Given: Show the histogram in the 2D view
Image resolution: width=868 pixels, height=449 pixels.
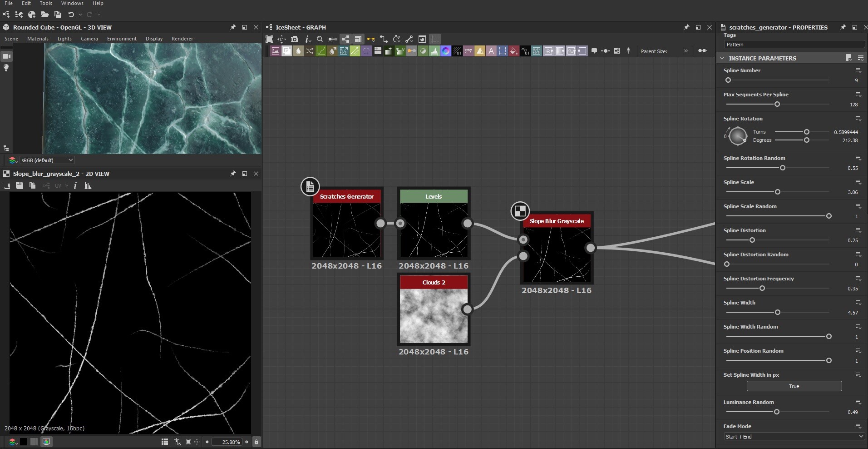Looking at the screenshot, I should (x=88, y=185).
